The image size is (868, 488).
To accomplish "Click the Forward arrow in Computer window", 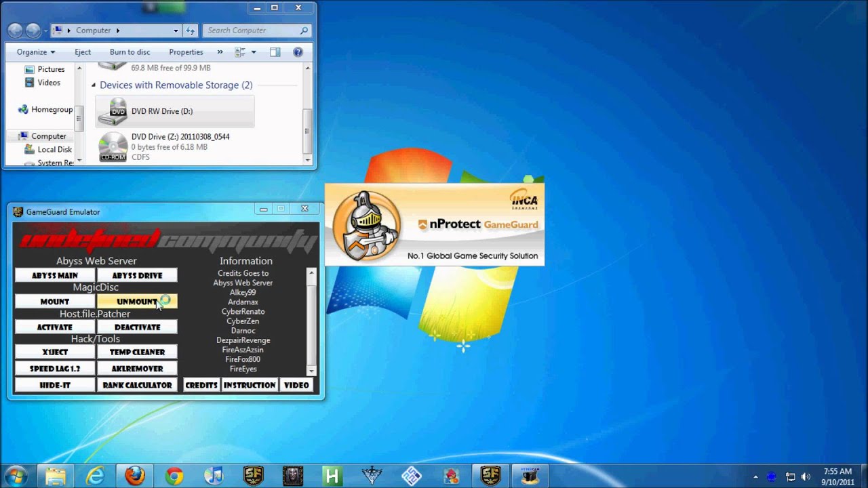I will pyautogui.click(x=33, y=30).
